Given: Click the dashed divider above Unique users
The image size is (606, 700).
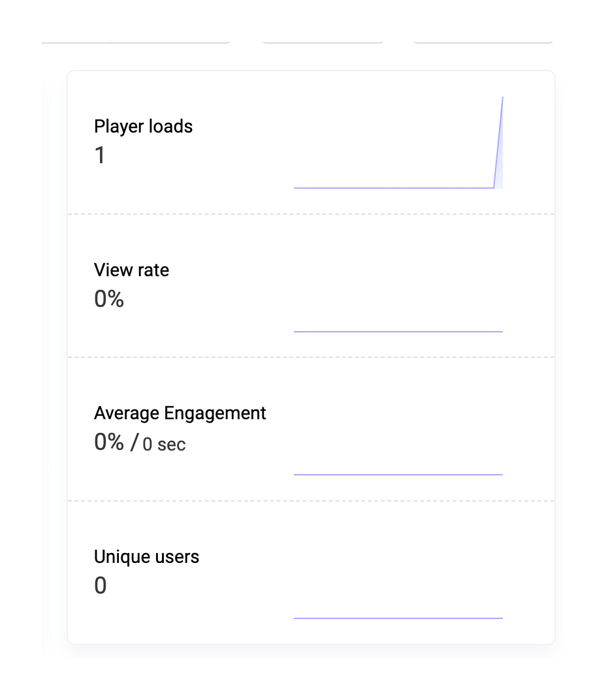Looking at the screenshot, I should point(311,501).
